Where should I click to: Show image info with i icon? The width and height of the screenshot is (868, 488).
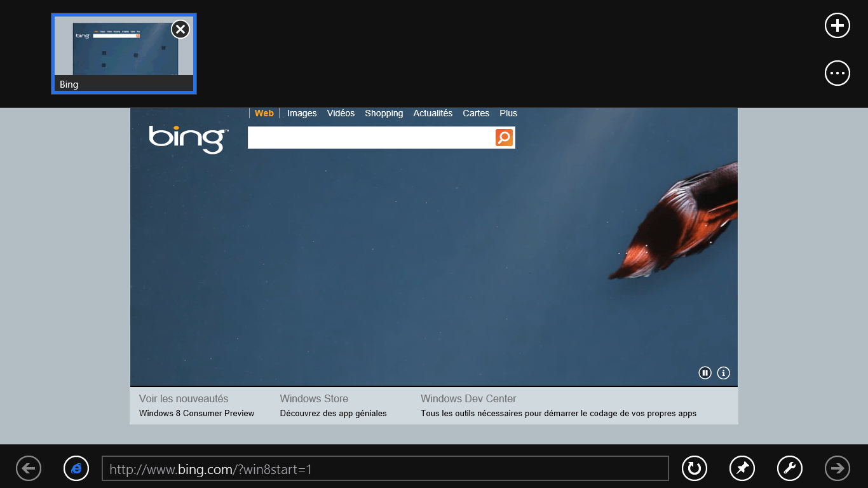[x=723, y=373]
